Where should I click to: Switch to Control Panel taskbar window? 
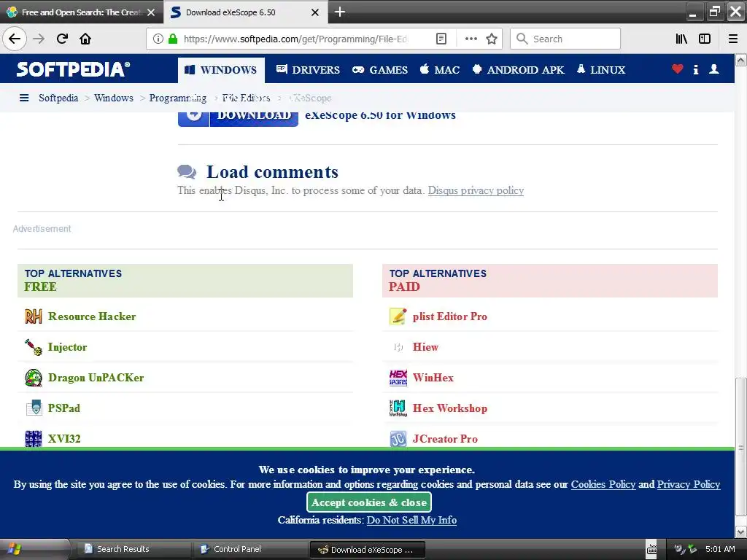(x=249, y=550)
